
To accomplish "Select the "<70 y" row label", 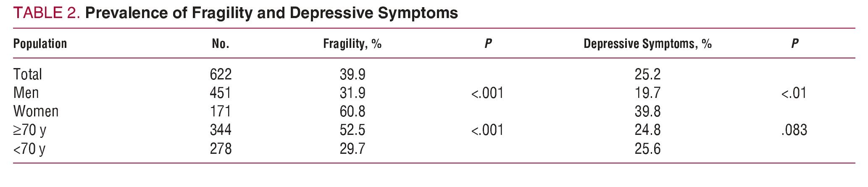I will pos(29,149).
